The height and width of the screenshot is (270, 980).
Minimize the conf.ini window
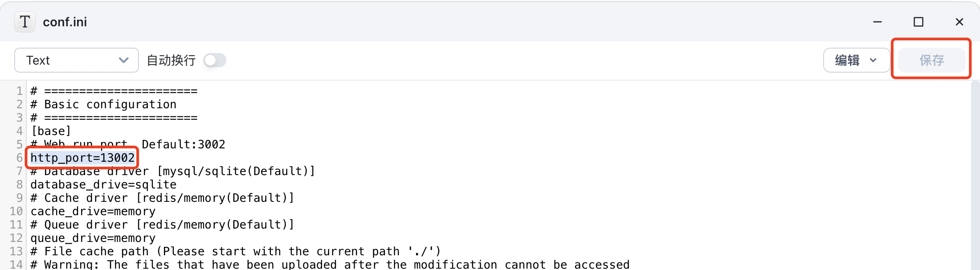pyautogui.click(x=878, y=22)
